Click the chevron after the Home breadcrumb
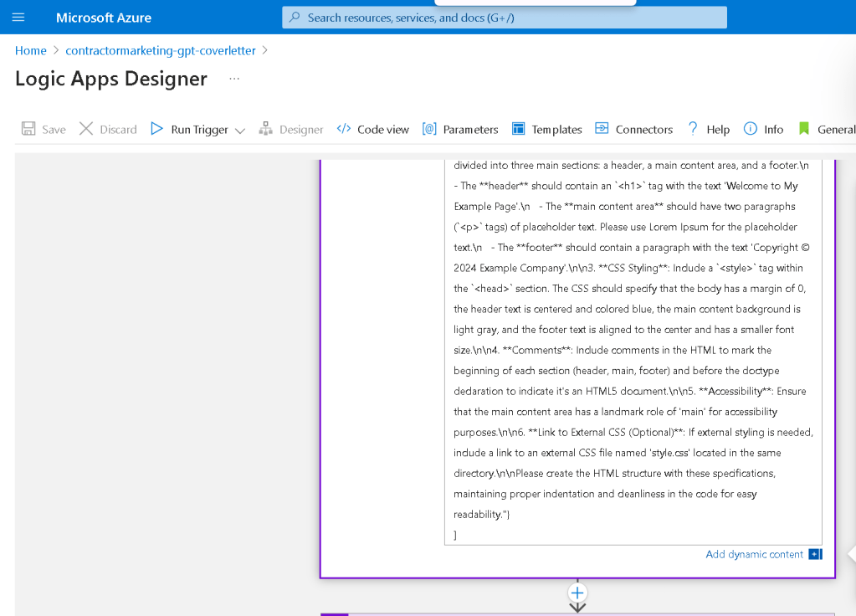The height and width of the screenshot is (616, 856). coord(56,50)
